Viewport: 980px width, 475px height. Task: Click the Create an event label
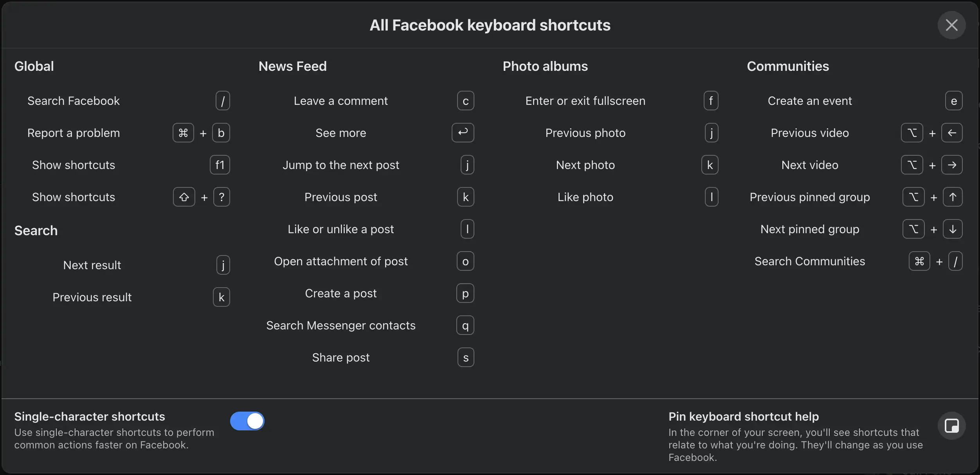(x=809, y=101)
